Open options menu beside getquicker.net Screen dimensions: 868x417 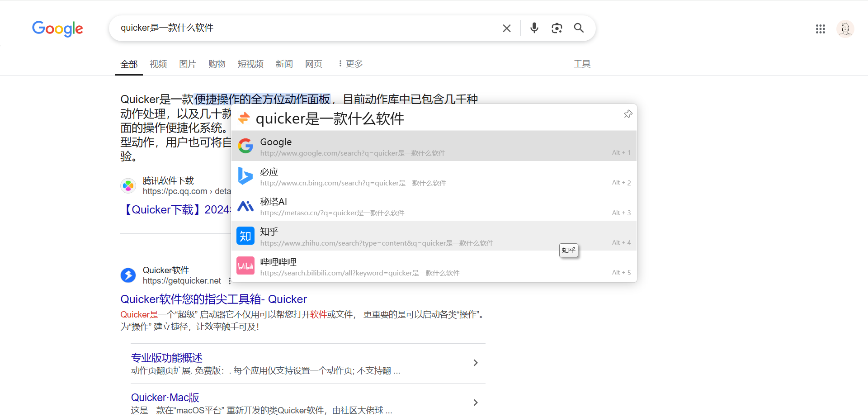(x=230, y=281)
